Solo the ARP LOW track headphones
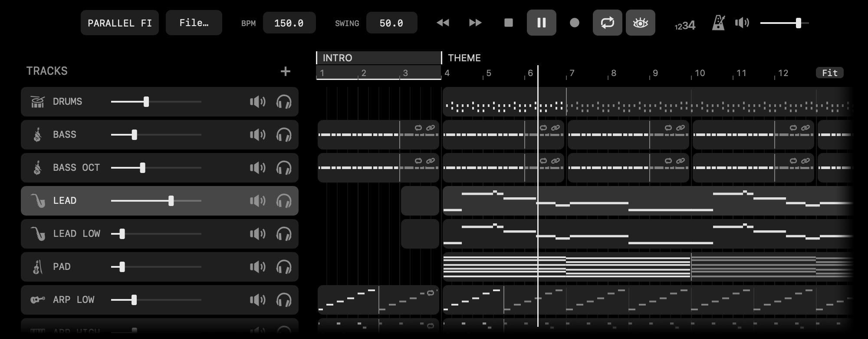 (x=284, y=300)
